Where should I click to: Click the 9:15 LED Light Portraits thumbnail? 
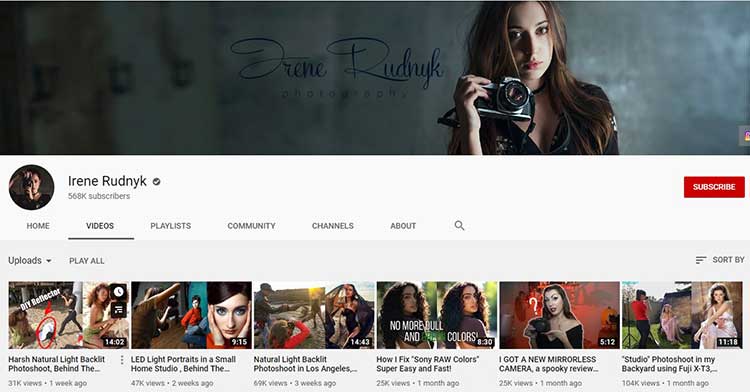[x=191, y=315]
